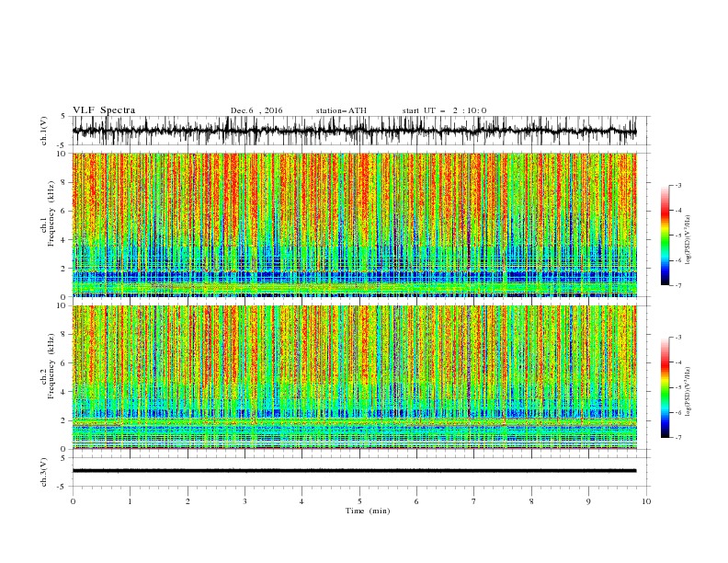Click the "-5" tick on lower colorbar

[x=678, y=387]
